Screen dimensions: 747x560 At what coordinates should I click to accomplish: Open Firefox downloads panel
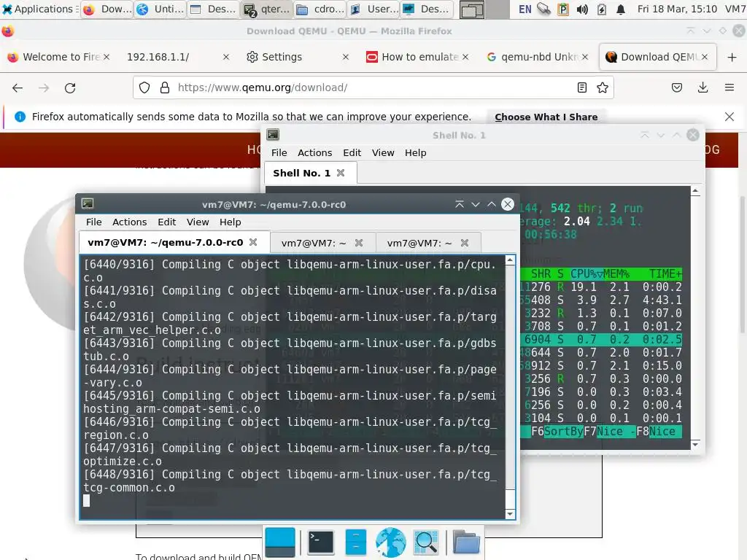click(x=703, y=87)
